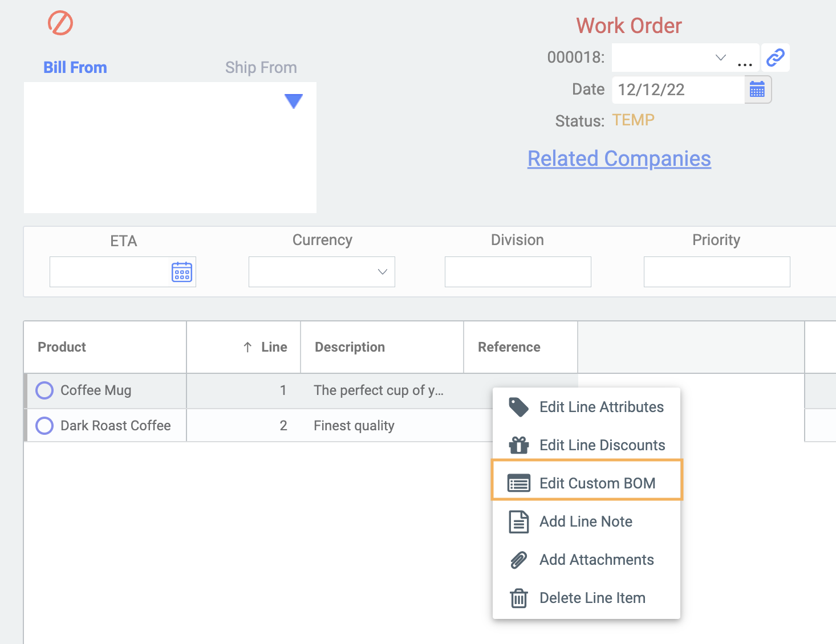Click the blue chain link icon
The width and height of the screenshot is (836, 644).
coord(776,58)
